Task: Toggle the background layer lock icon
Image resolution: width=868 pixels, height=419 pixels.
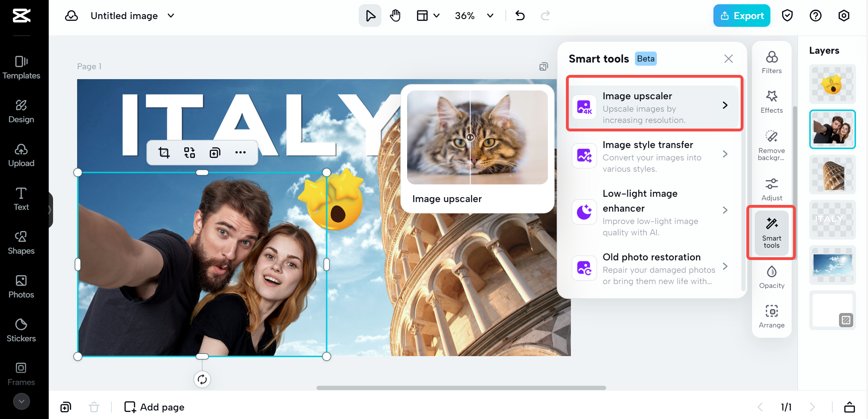Action: point(846,320)
